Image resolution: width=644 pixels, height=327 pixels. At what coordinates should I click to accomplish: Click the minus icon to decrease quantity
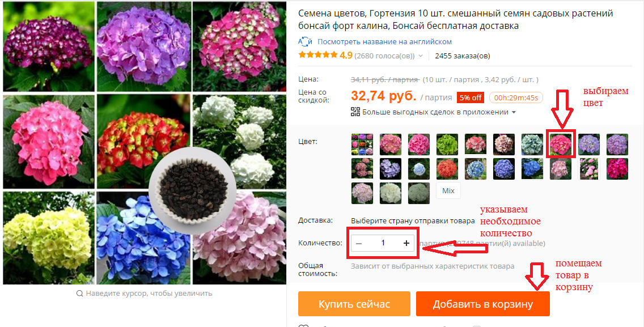coord(359,243)
